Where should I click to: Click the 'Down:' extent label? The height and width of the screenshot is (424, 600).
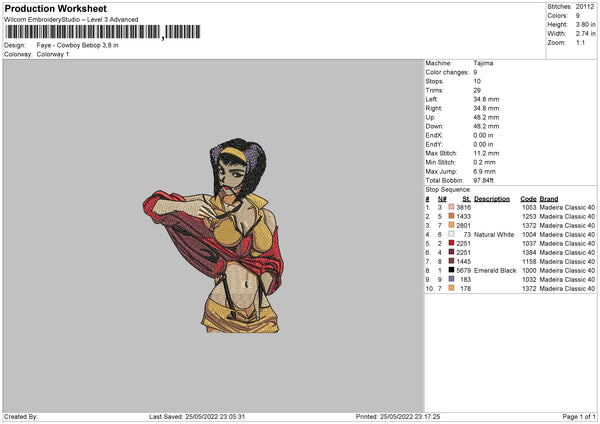[x=434, y=126]
